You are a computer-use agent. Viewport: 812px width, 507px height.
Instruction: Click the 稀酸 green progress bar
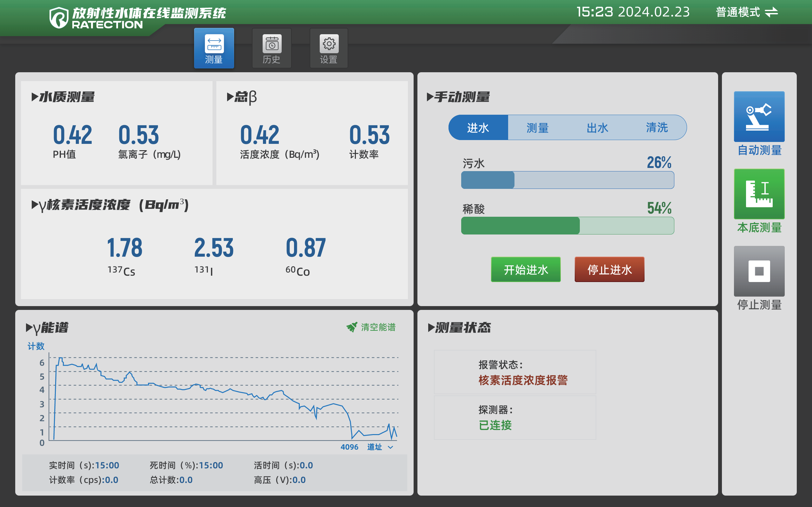coord(567,226)
